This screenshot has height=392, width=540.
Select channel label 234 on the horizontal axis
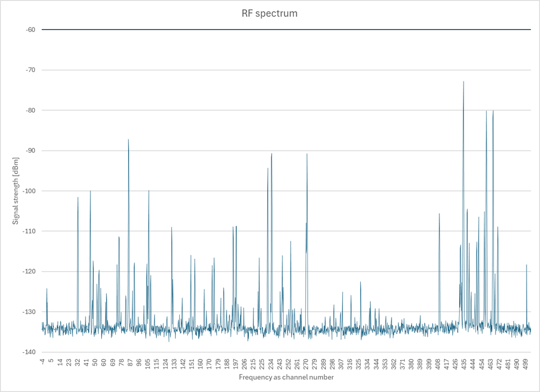pyautogui.click(x=271, y=364)
